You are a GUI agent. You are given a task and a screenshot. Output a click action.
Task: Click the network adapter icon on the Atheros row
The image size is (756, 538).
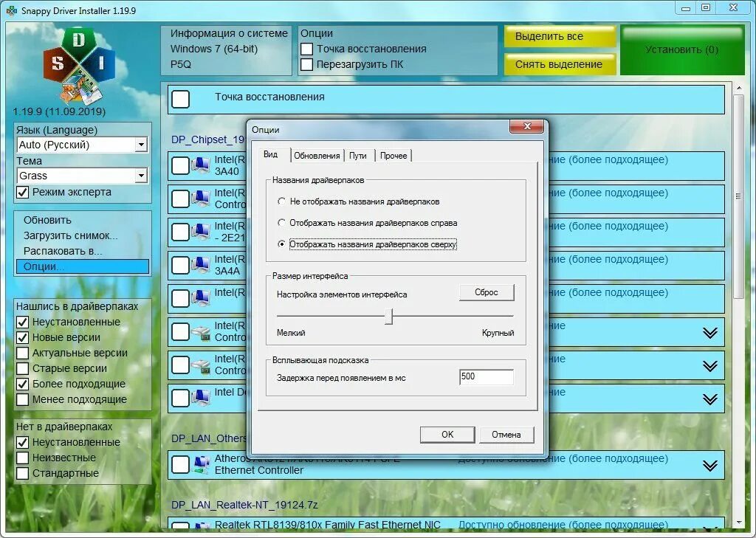click(201, 464)
